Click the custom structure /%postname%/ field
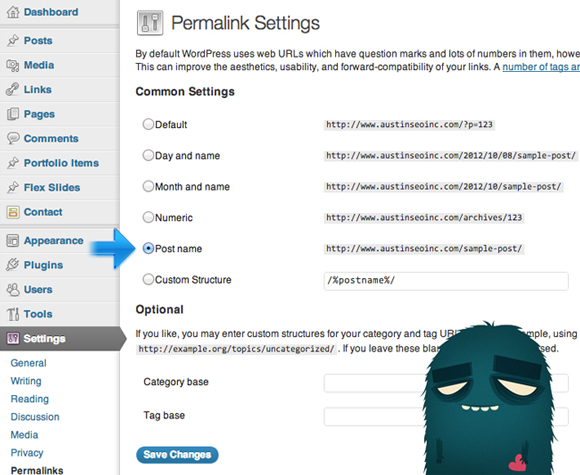The height and width of the screenshot is (475, 580). point(446,281)
